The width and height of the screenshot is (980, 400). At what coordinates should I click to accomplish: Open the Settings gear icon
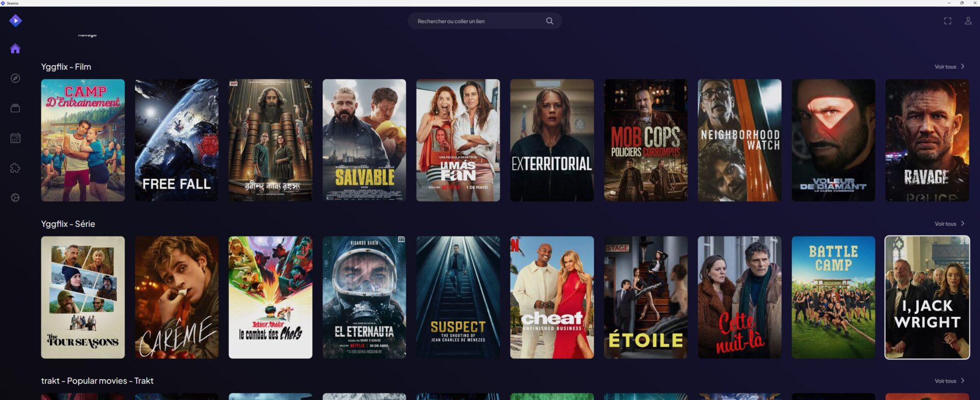tap(15, 198)
